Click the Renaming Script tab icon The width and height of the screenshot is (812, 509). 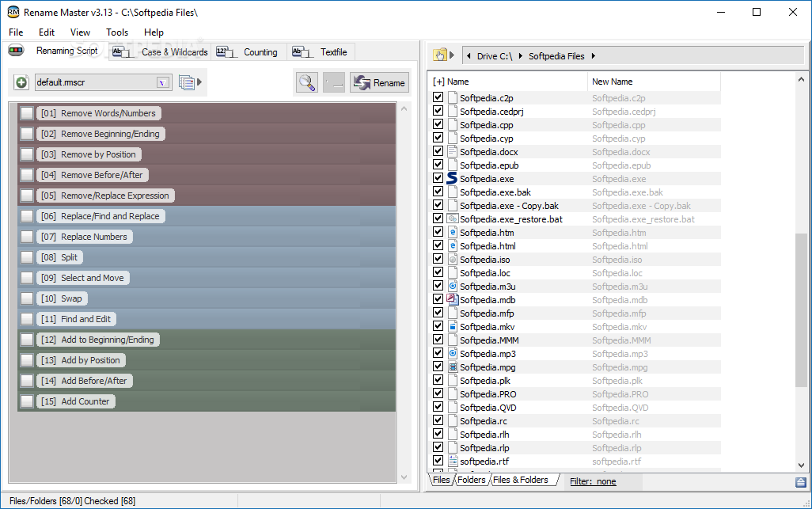pos(17,51)
